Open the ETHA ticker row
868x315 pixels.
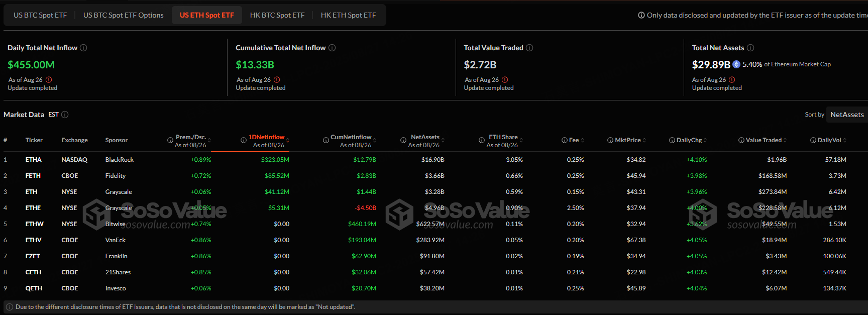(x=34, y=160)
